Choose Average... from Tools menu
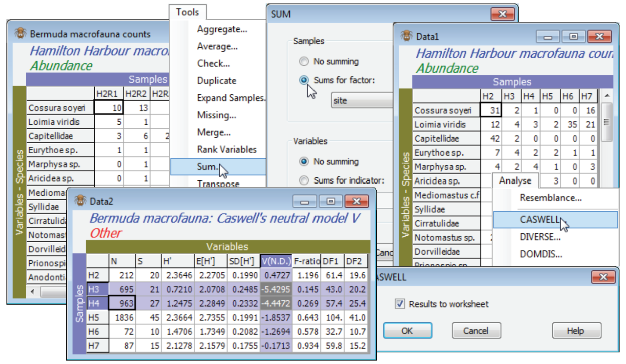Image resolution: width=626 pixels, height=364 pixels. pos(217,46)
